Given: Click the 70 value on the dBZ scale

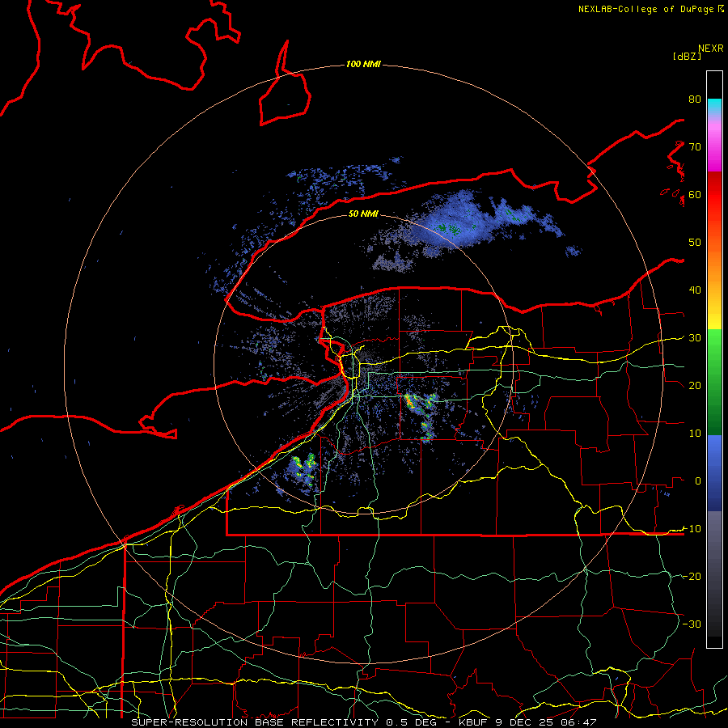Looking at the screenshot, I should tap(695, 146).
